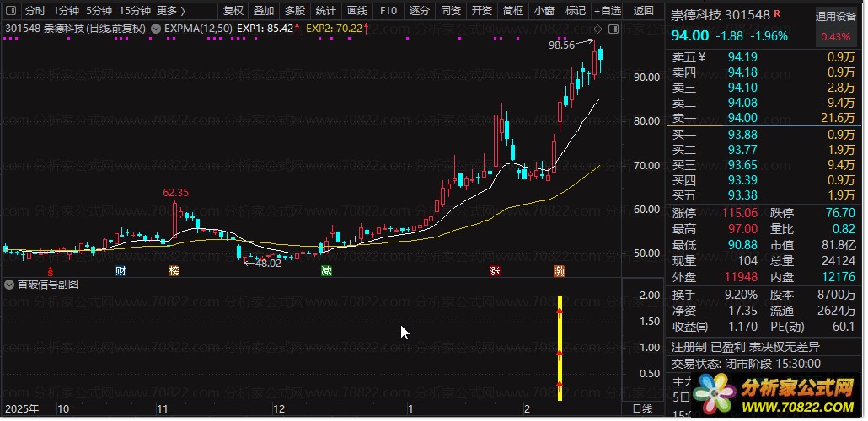868x421 pixels.
Task: Click the EXP1: 85.42 indicator value
Action: (x=265, y=29)
